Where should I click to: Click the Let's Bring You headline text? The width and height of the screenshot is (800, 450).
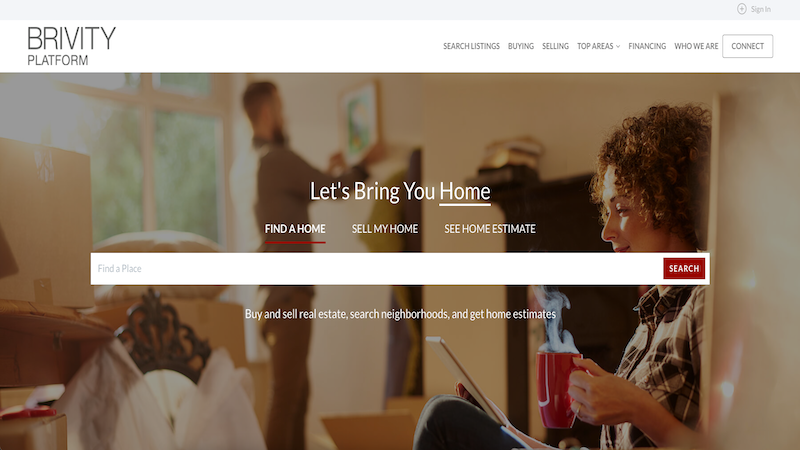pyautogui.click(x=372, y=191)
